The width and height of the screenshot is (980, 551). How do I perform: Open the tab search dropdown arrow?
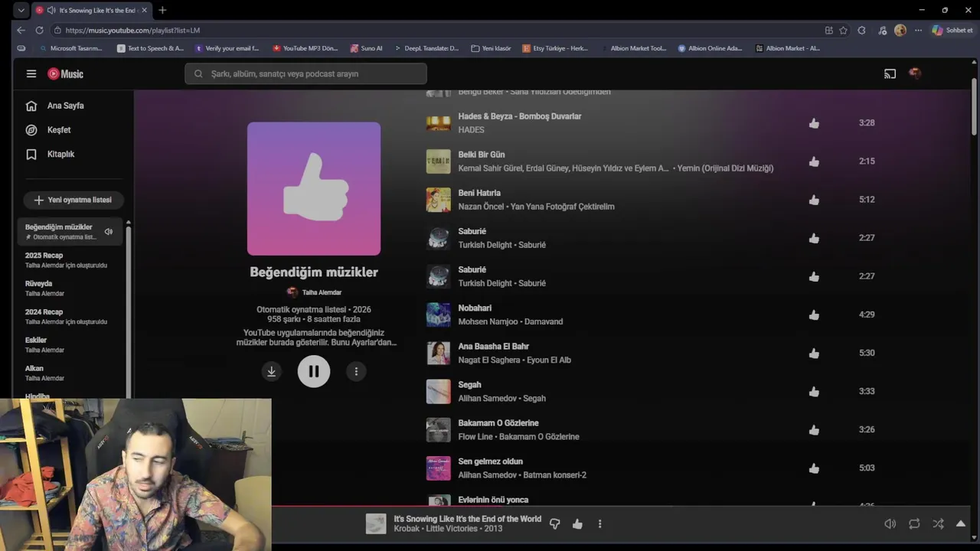(x=21, y=10)
